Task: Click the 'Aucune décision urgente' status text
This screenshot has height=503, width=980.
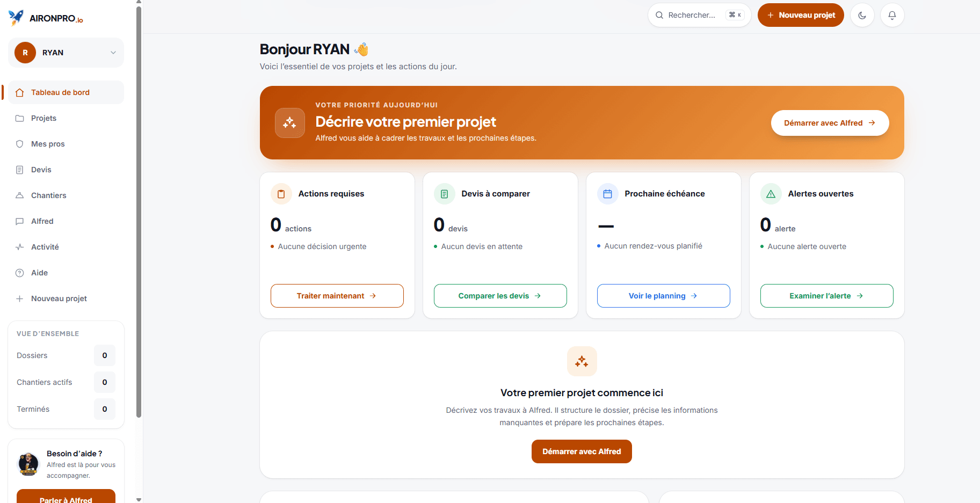Action: (x=322, y=246)
